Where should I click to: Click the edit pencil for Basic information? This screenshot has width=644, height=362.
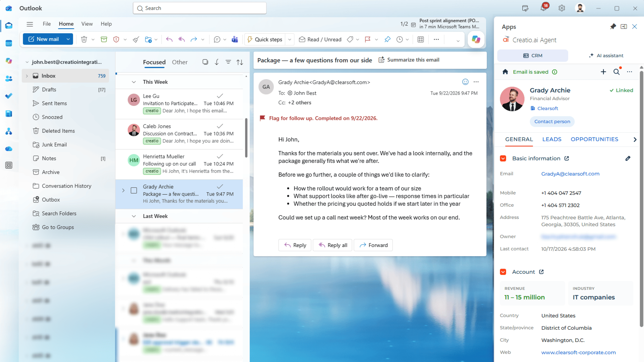628,158
